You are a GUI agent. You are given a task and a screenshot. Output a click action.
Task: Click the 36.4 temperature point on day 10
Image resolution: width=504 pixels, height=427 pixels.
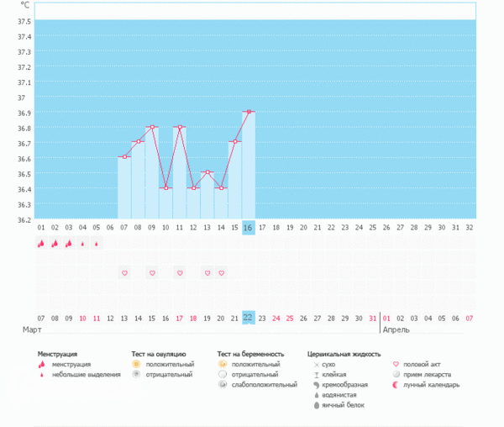165,187
